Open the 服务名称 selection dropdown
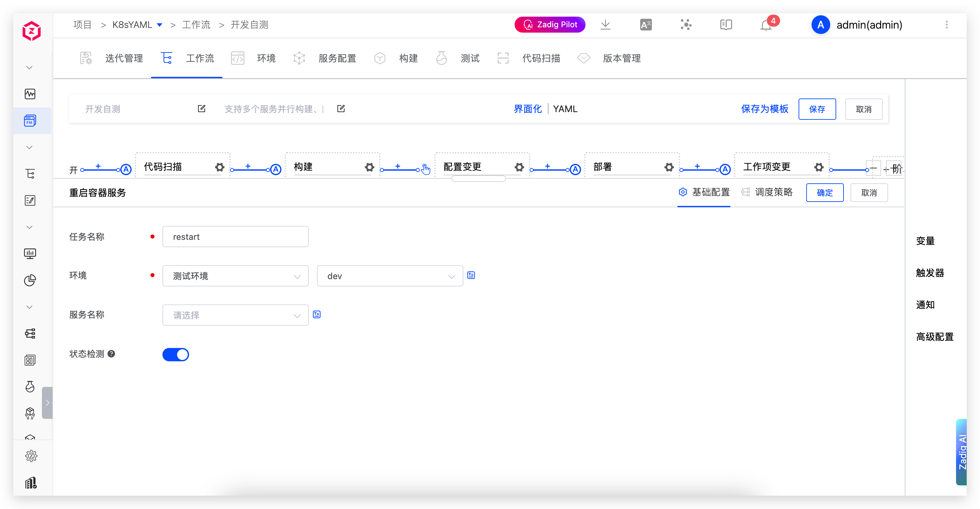 pyautogui.click(x=235, y=315)
